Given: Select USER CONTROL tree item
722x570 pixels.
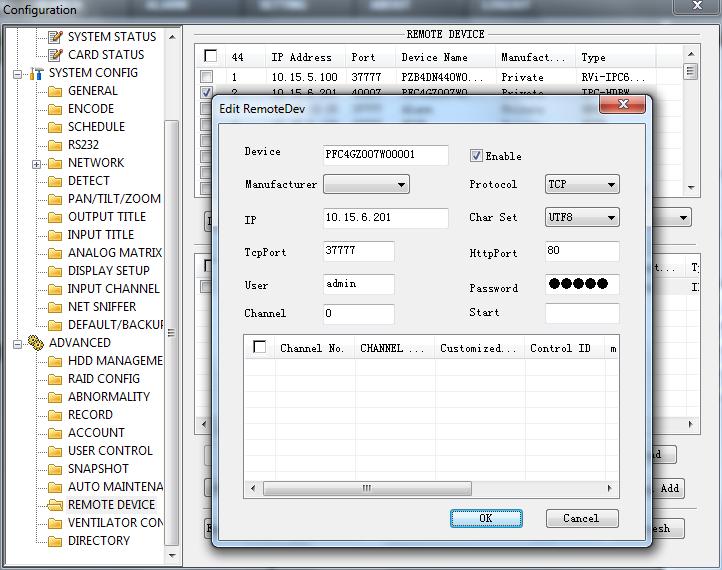Looking at the screenshot, I should click(x=110, y=451).
